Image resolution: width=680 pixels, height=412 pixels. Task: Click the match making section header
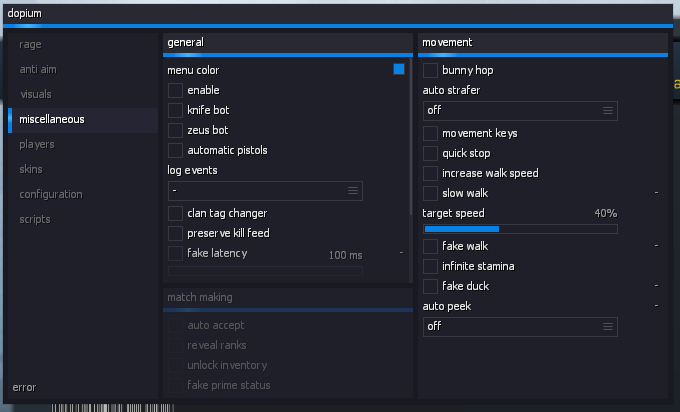[x=200, y=298]
